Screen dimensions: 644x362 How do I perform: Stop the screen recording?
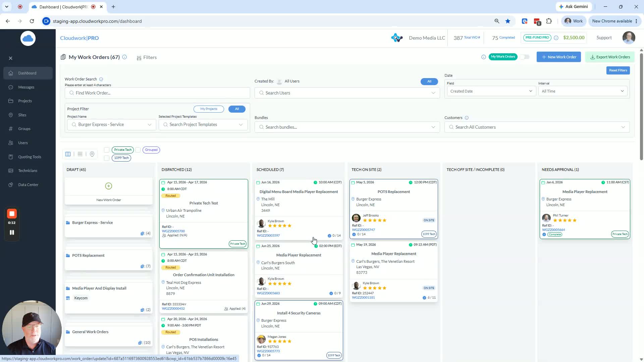[x=12, y=214]
